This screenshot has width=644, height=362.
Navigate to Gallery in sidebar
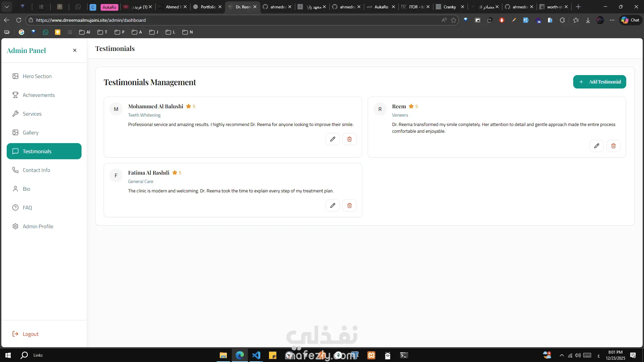point(31,133)
